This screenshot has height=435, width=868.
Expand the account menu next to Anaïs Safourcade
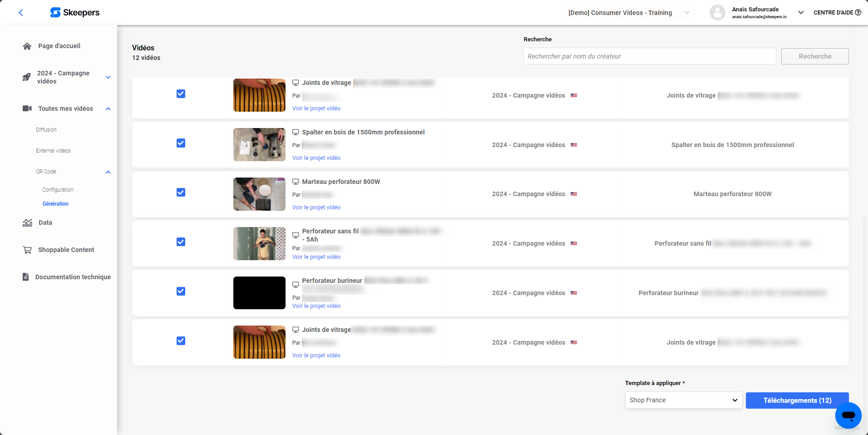coord(801,13)
